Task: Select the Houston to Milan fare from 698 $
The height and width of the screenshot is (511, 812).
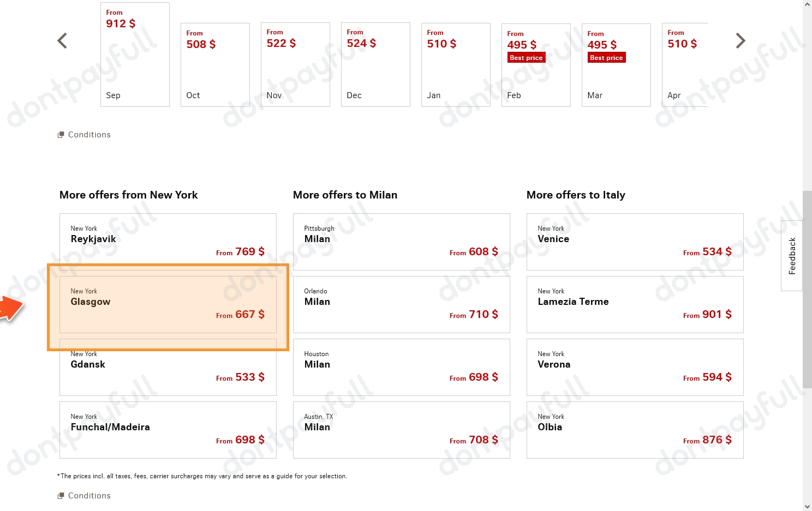Action: pyautogui.click(x=401, y=367)
